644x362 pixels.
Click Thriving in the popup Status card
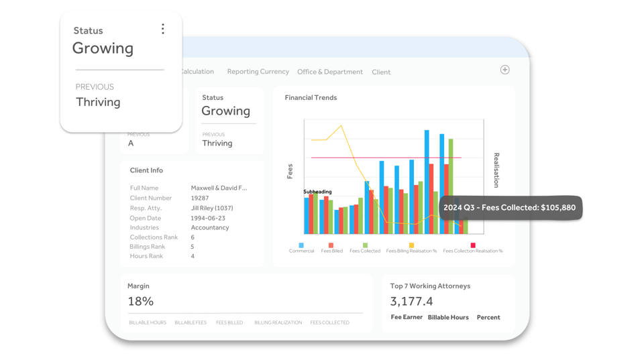98,102
